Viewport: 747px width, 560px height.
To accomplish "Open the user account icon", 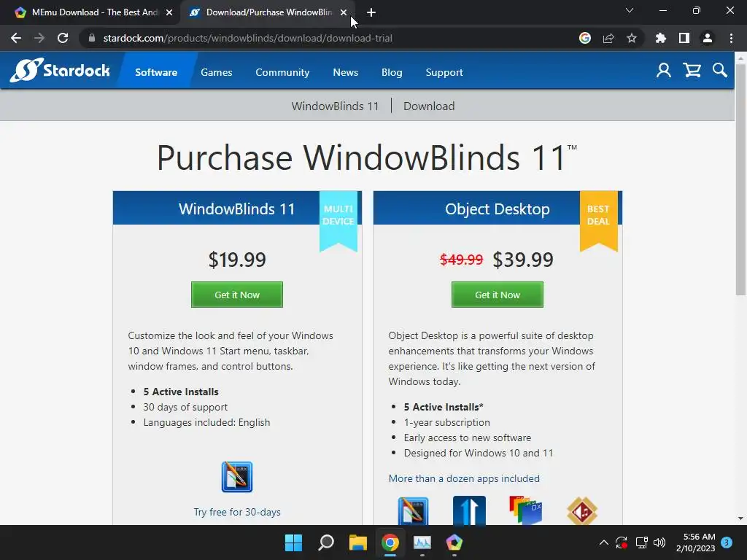I will [664, 71].
